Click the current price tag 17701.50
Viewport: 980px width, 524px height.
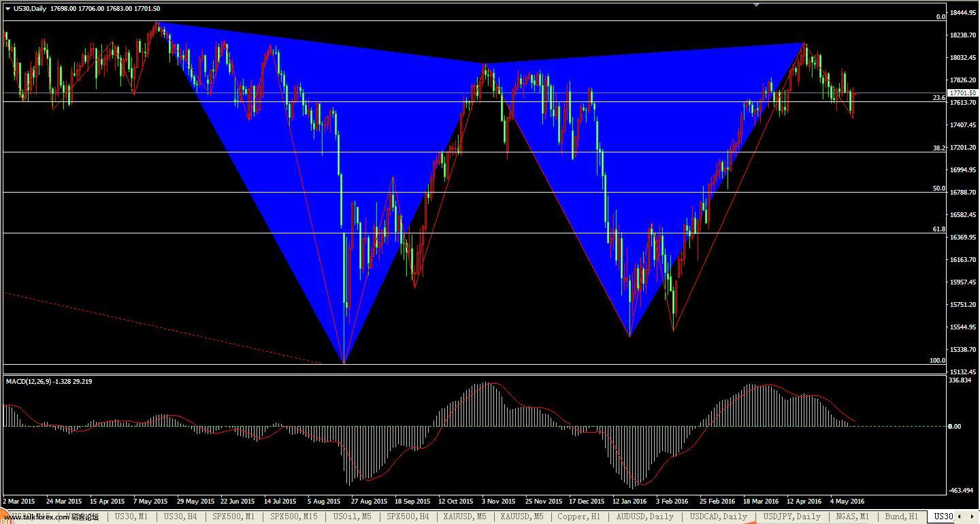pyautogui.click(x=962, y=93)
